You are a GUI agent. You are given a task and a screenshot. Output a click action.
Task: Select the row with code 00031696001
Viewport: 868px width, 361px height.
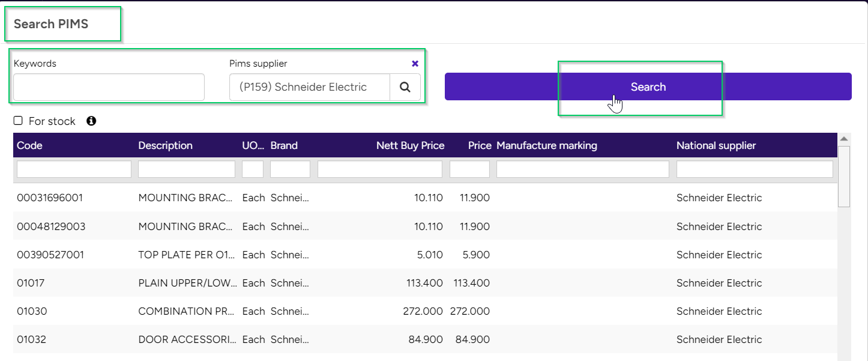(x=425, y=198)
